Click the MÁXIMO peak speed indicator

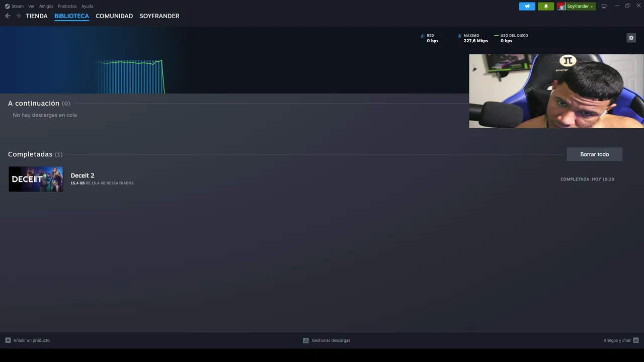473,38
